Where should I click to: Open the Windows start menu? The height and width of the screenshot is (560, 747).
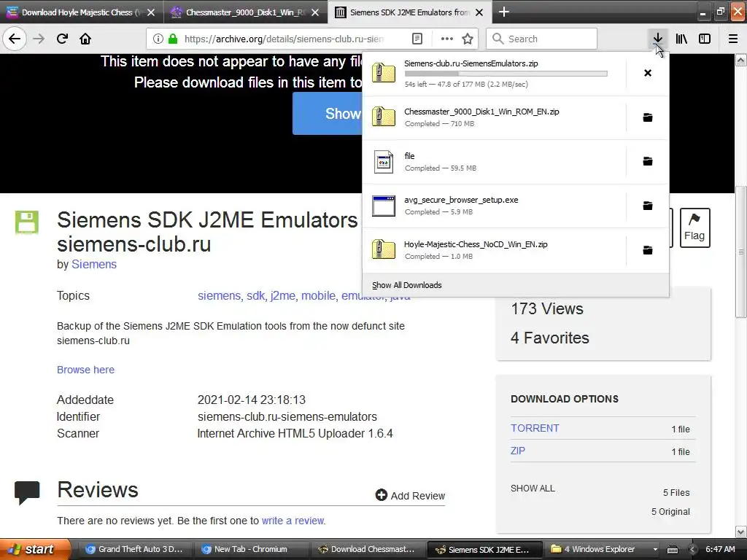35,549
